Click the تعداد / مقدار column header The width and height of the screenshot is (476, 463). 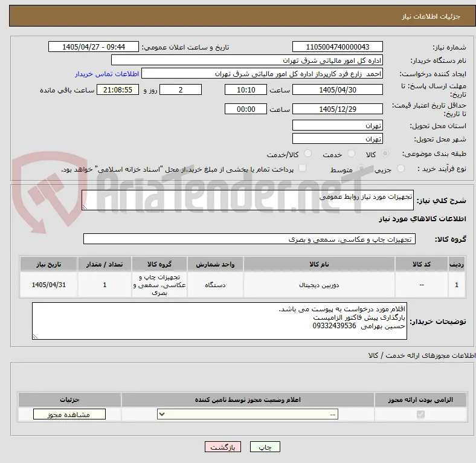[x=105, y=264]
